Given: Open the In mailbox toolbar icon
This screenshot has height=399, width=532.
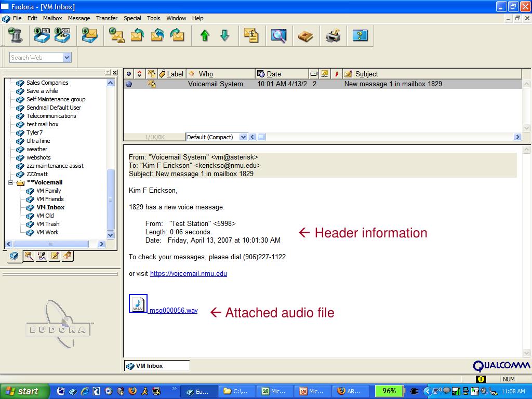Looking at the screenshot, I should [42, 35].
